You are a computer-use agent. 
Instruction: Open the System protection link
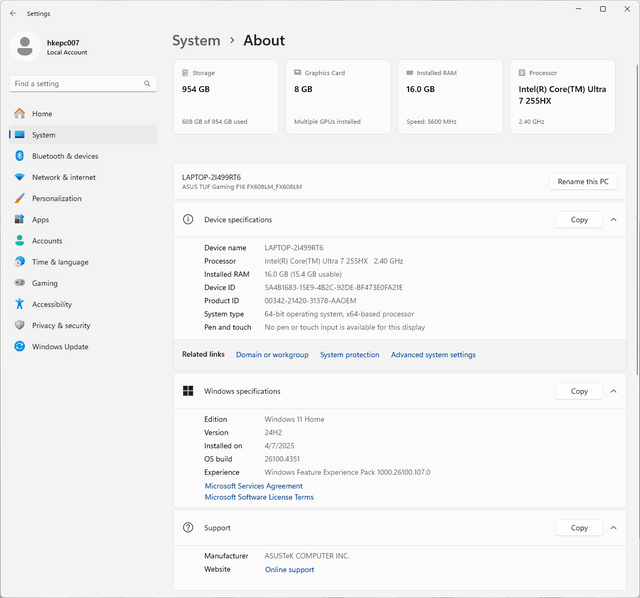click(349, 355)
